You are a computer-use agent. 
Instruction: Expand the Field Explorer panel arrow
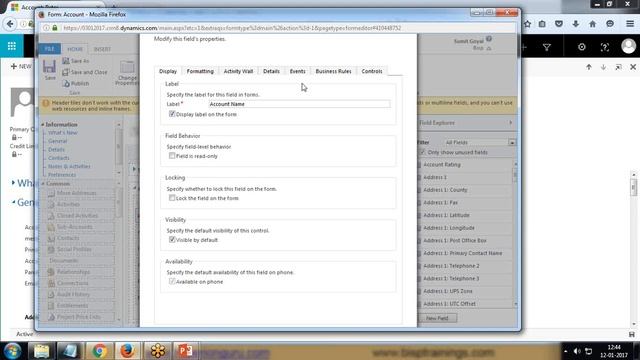pyautogui.click(x=511, y=122)
